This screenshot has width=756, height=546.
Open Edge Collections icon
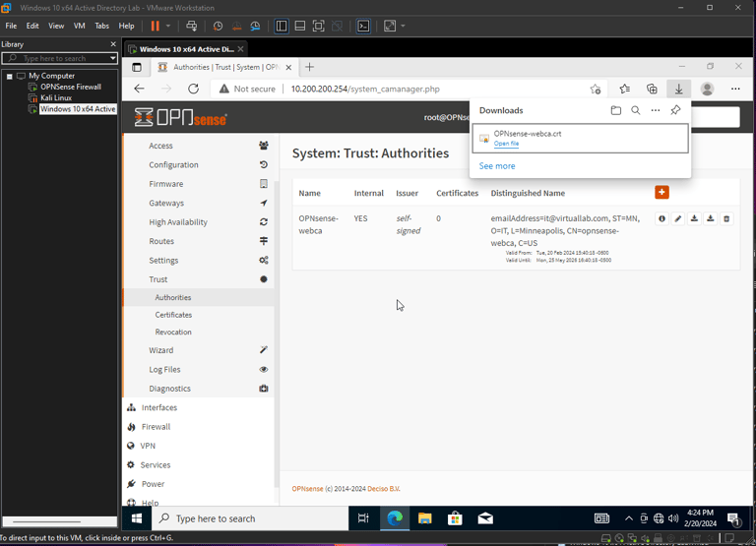coord(652,90)
